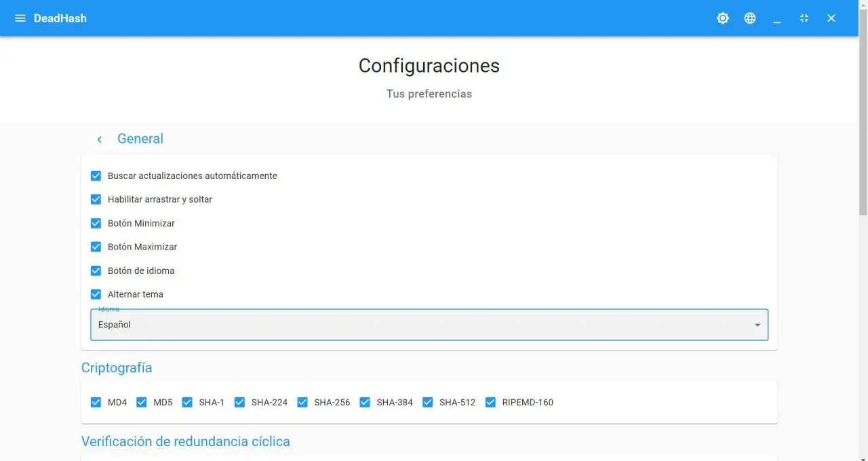Click the back chevron next to General

coord(99,139)
